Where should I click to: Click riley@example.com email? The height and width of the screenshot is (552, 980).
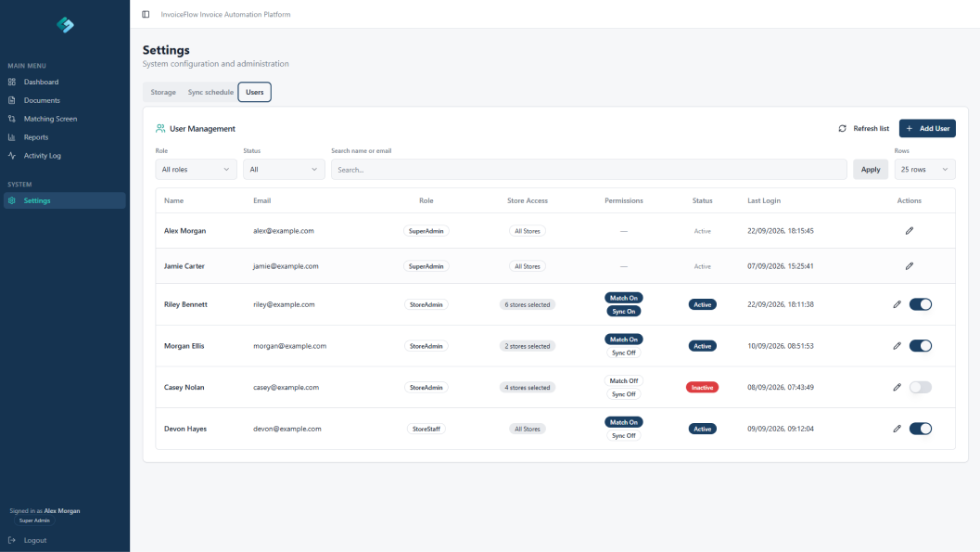click(284, 304)
